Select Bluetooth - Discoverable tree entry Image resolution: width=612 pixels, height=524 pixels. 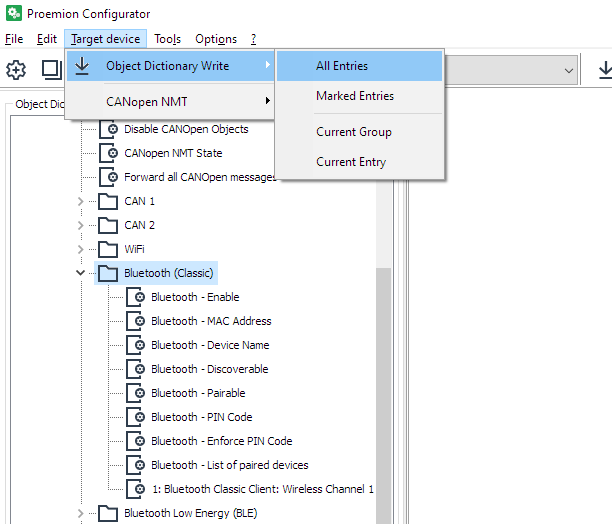click(x=209, y=369)
